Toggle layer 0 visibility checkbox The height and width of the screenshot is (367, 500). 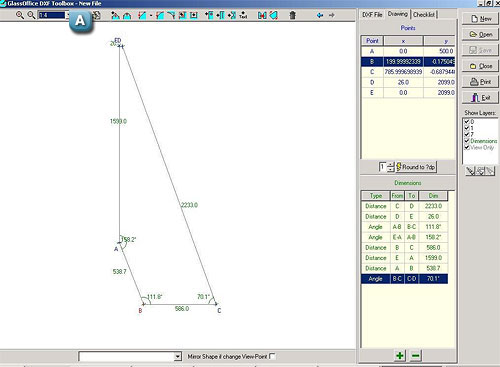point(467,122)
